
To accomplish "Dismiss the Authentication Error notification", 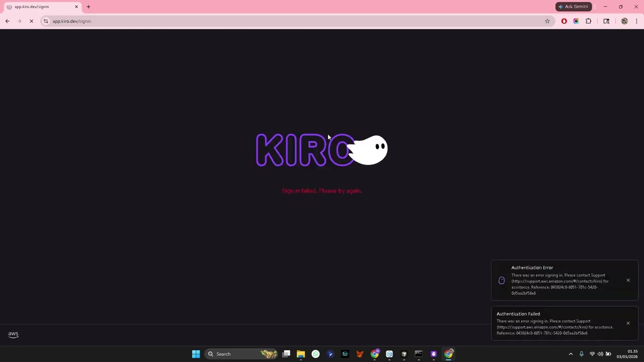I will click(x=628, y=280).
